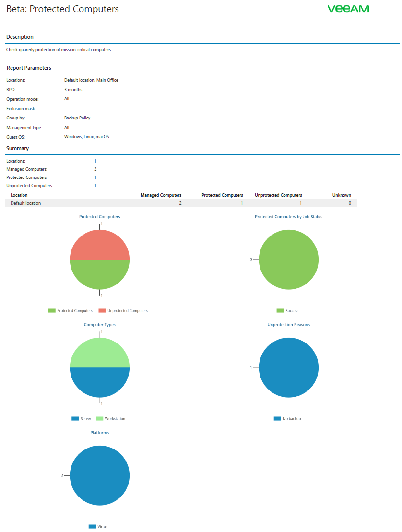Click the 'Unprotected Computers' column header
Viewport: 402px width, 532px height.
pyautogui.click(x=278, y=195)
